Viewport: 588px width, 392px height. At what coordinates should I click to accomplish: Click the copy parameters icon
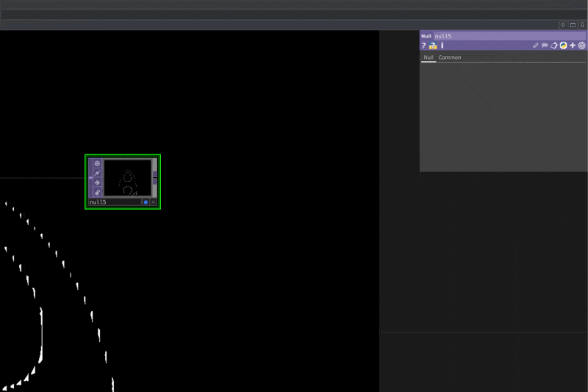(554, 46)
